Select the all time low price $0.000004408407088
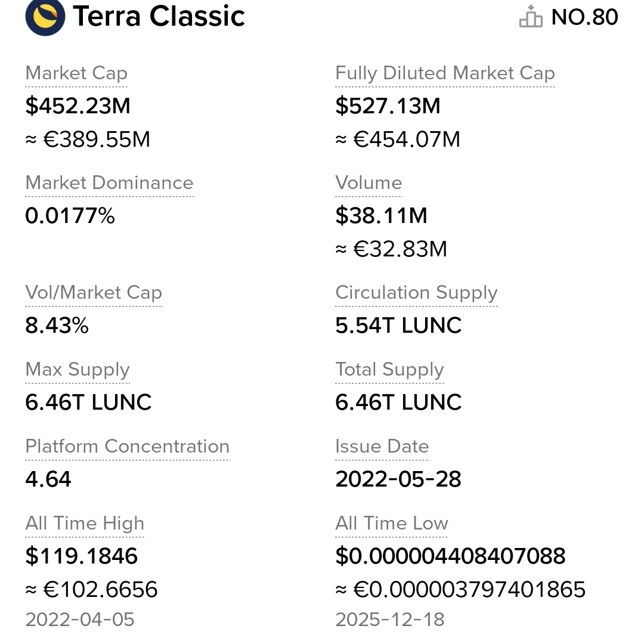The width and height of the screenshot is (644, 644). pyautogui.click(x=450, y=556)
